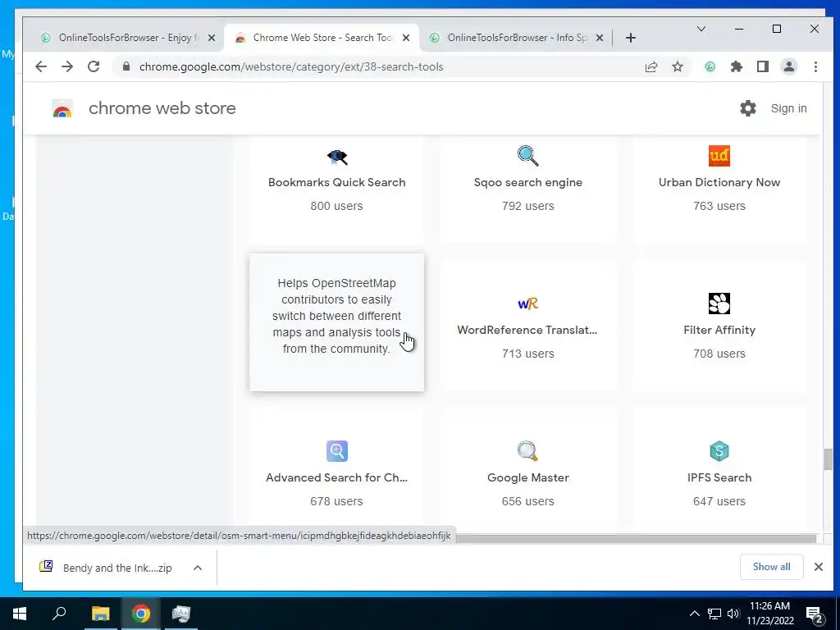Expand the tab search dropdown arrow

(x=701, y=29)
